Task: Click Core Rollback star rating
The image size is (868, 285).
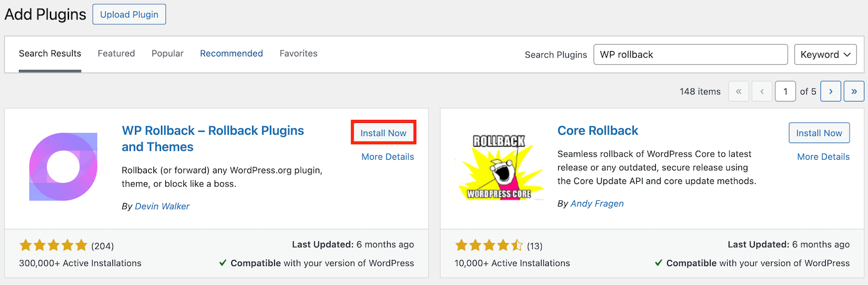Action: click(x=489, y=245)
